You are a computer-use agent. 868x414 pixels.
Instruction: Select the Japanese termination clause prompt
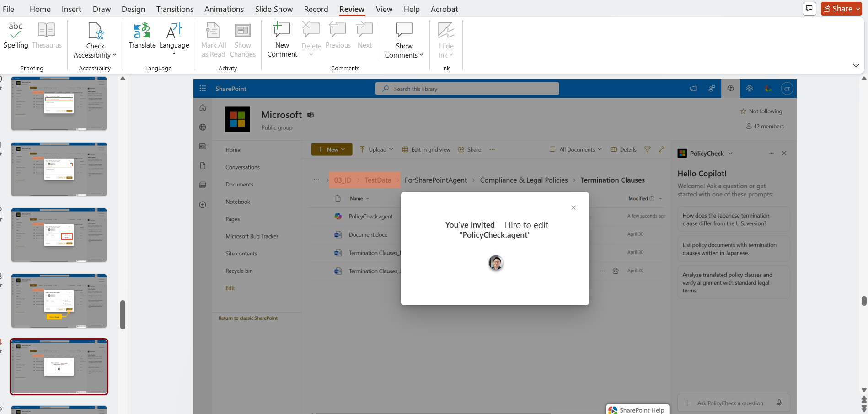point(734,219)
